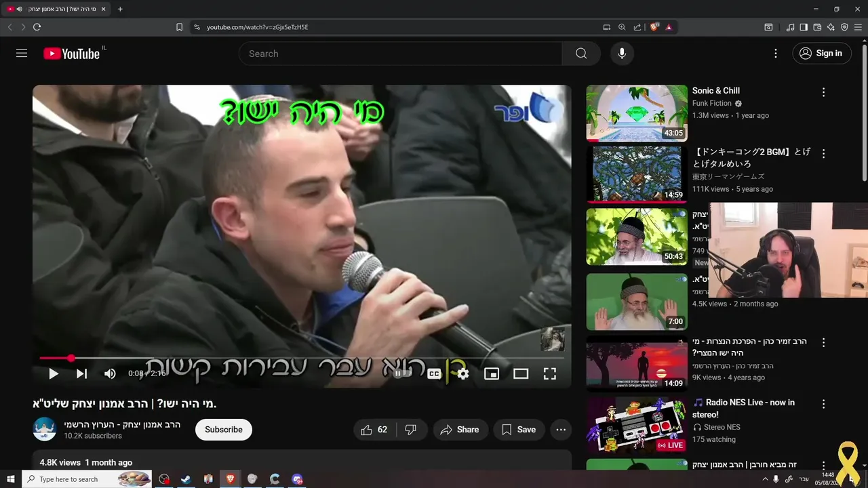Seek on the video progress bar

coord(302,358)
